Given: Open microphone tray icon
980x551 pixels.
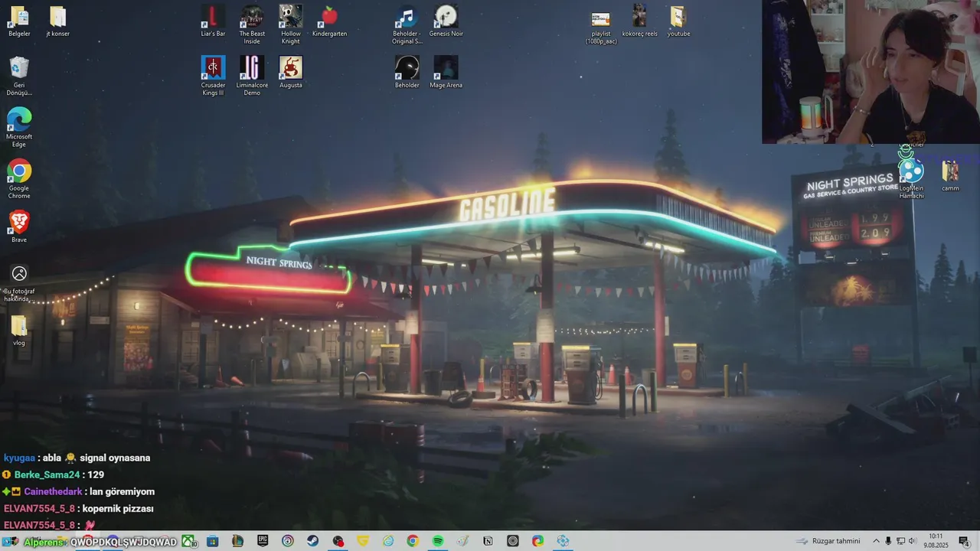Looking at the screenshot, I should (888, 541).
